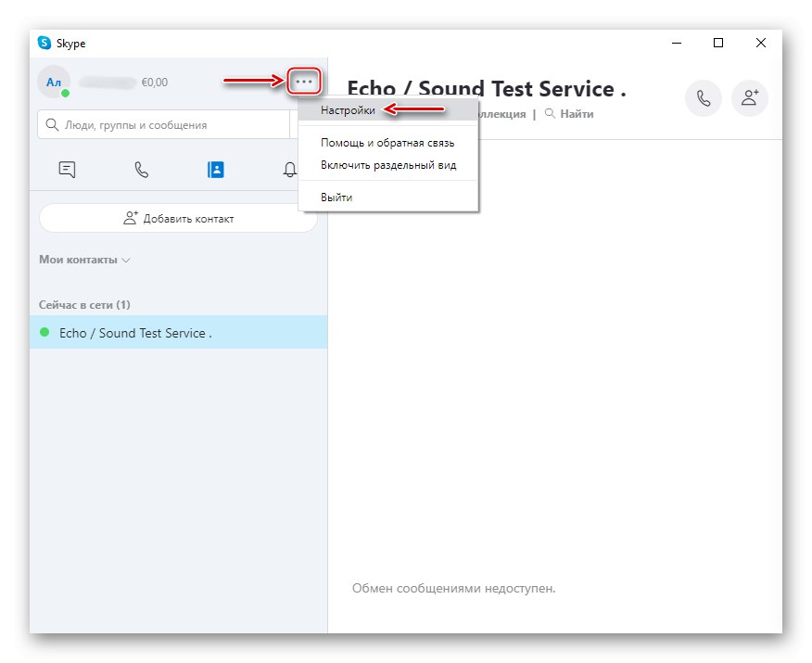Open the three-dot More menu

[304, 82]
